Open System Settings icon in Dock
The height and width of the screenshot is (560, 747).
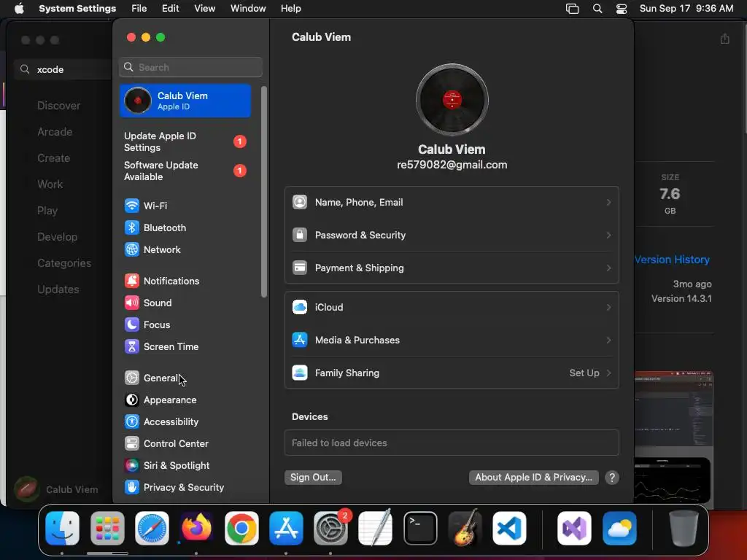(331, 529)
